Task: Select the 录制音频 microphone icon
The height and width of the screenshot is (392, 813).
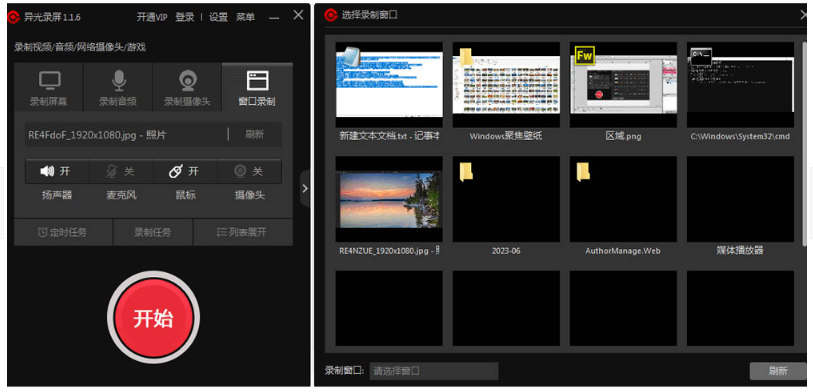Action: 119,80
